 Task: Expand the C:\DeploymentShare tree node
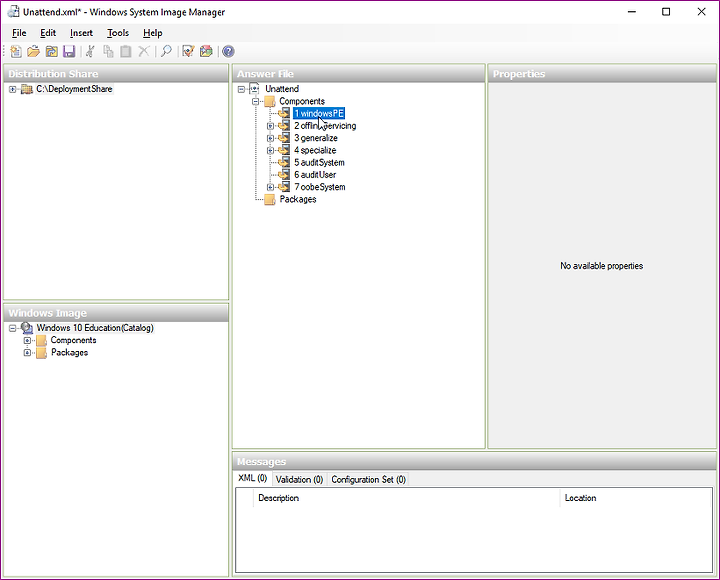click(x=12, y=90)
